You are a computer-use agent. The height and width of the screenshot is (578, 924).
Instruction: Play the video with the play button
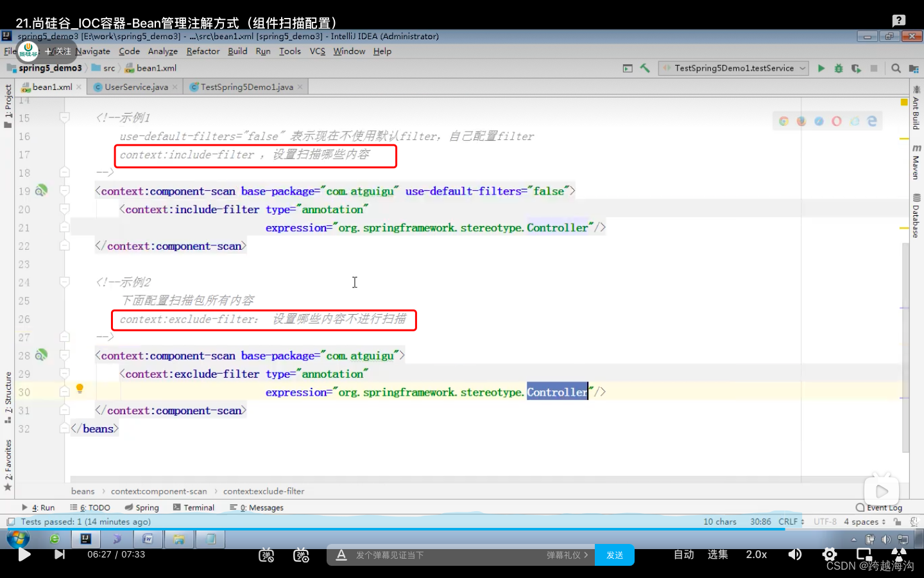point(24,554)
